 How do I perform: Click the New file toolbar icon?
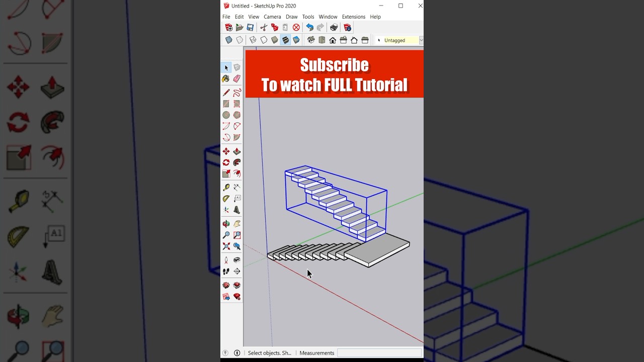pyautogui.click(x=228, y=28)
